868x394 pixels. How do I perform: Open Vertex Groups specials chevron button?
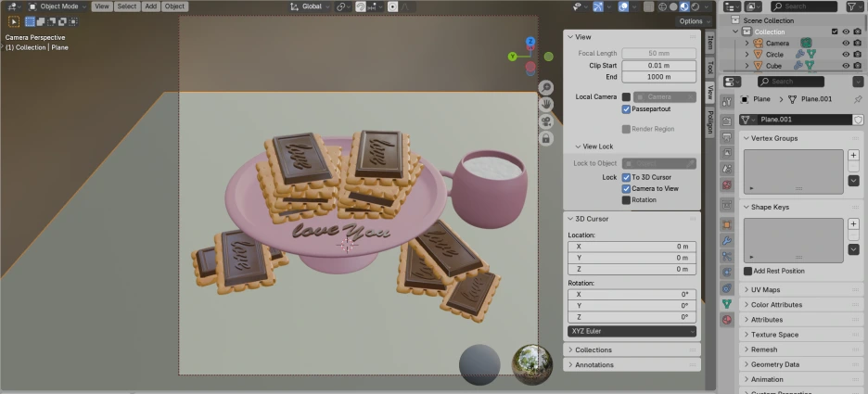[x=853, y=181]
